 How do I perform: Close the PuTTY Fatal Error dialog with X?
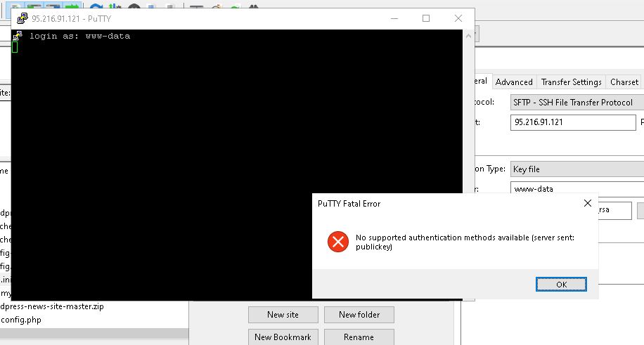point(587,203)
